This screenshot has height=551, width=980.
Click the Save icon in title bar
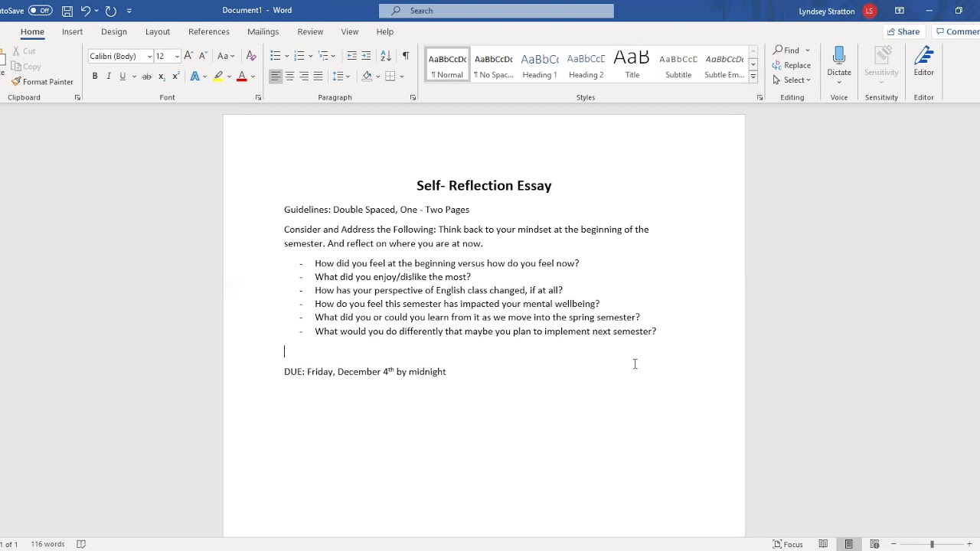pos(67,11)
